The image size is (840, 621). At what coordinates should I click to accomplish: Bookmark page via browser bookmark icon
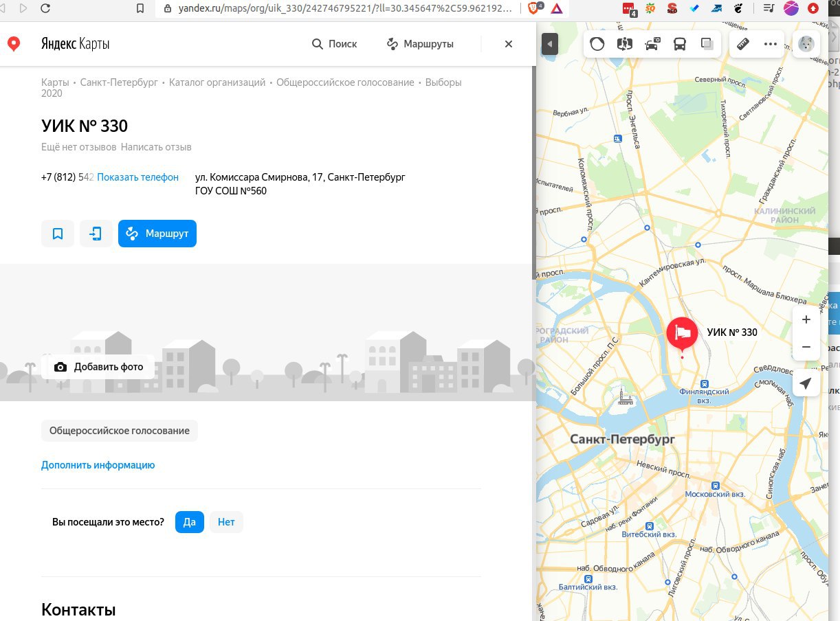[x=140, y=8]
